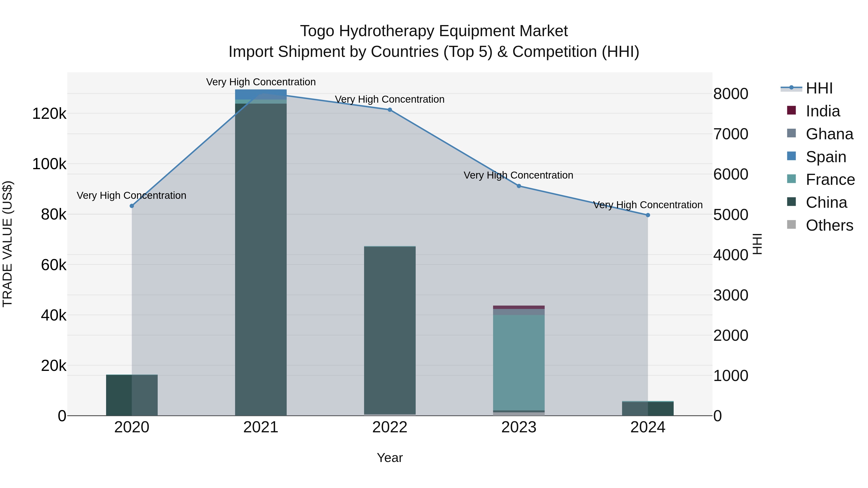The width and height of the screenshot is (868, 488).
Task: Click 2022 Very High Concentration annotation
Action: click(x=390, y=99)
